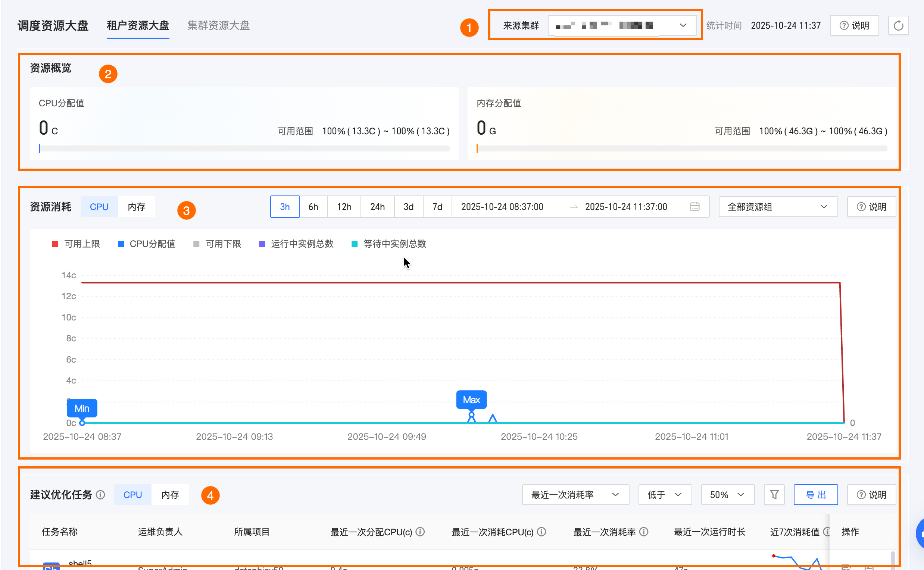Toggle 运行中实例总数 legend series
The image size is (924, 570).
(296, 244)
